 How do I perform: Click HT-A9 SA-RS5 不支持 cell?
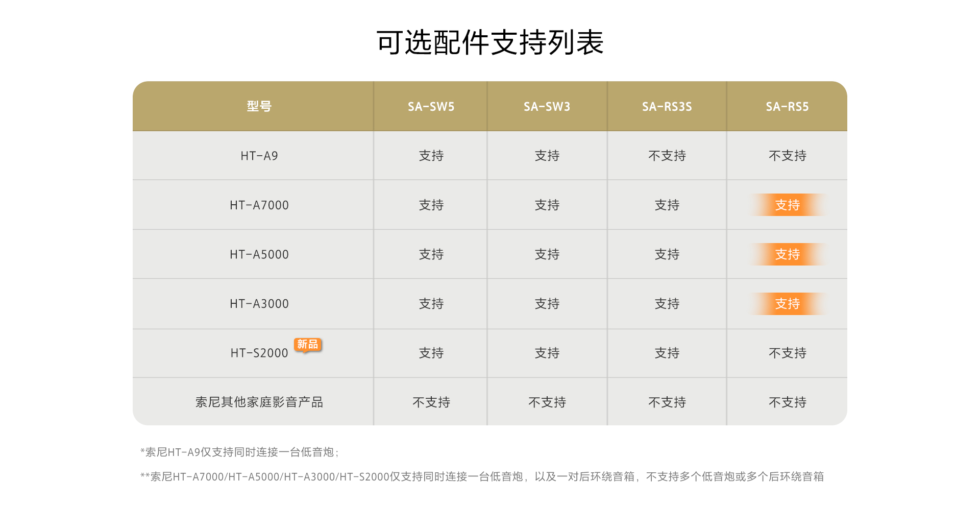pos(787,156)
